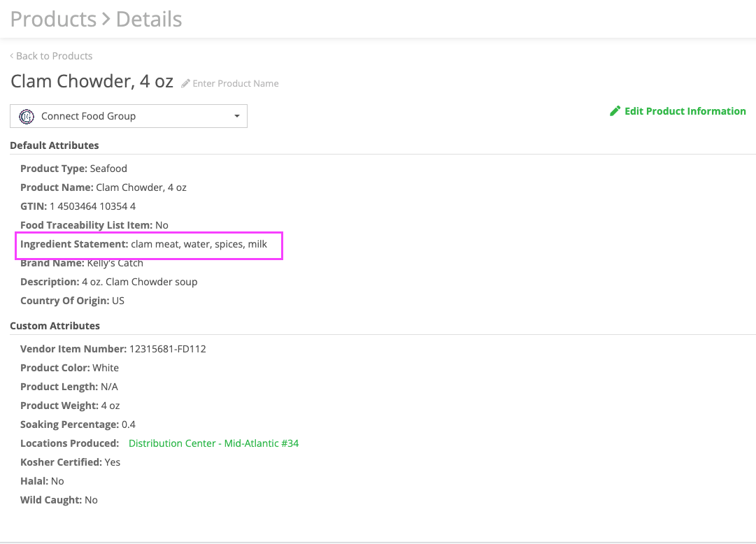This screenshot has height=544, width=756.
Task: Open the Connect Food Group dropdown
Action: tap(129, 116)
